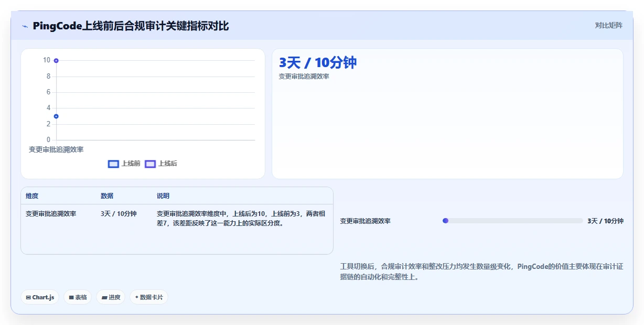The width and height of the screenshot is (644, 325).
Task: Click the 3天 / 10分钟 value beside progress bar
Action: 605,221
